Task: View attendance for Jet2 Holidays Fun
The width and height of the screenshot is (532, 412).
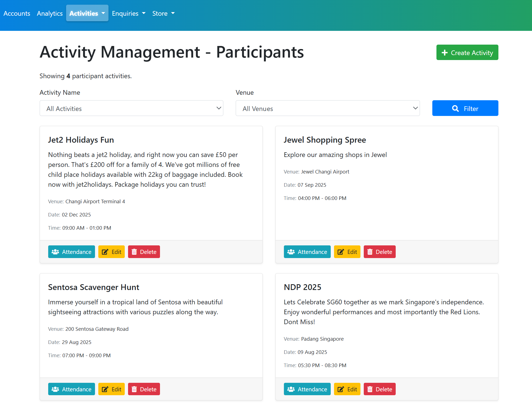Action: [x=72, y=252]
